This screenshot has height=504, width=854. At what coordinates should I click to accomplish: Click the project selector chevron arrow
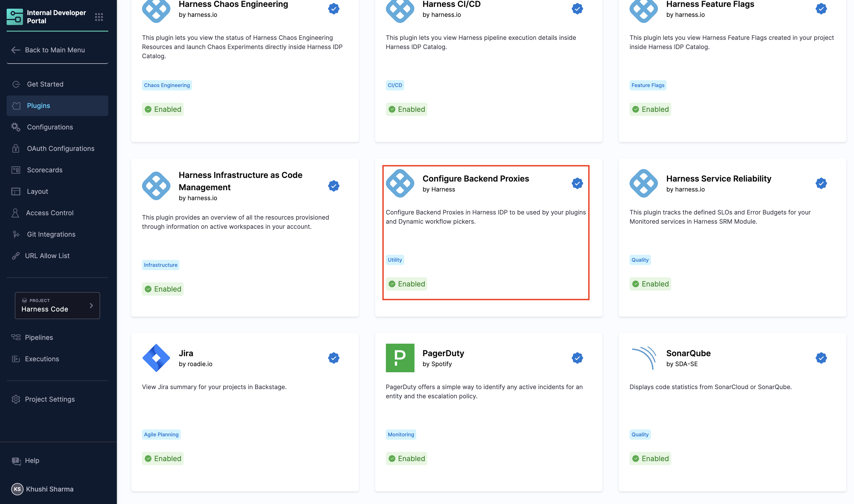(x=91, y=305)
